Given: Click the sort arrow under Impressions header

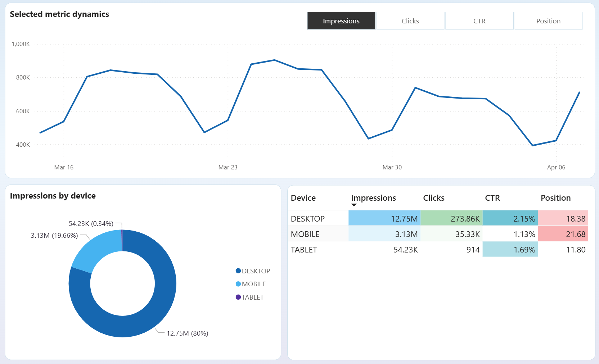Looking at the screenshot, I should [354, 205].
